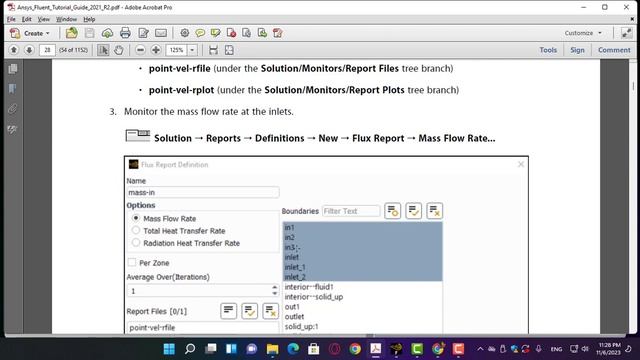Click the vertical scrollbar thumb

click(633, 86)
